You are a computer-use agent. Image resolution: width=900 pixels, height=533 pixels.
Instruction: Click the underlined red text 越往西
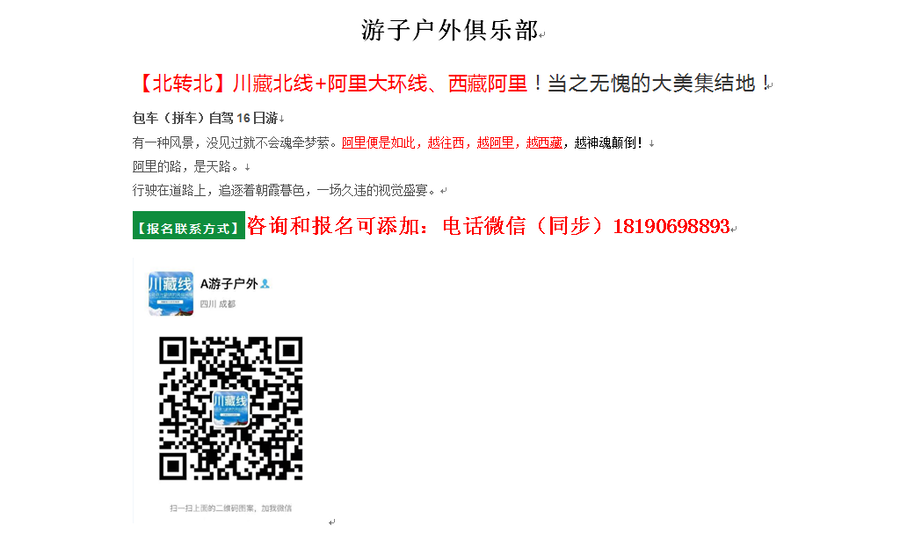(445, 143)
